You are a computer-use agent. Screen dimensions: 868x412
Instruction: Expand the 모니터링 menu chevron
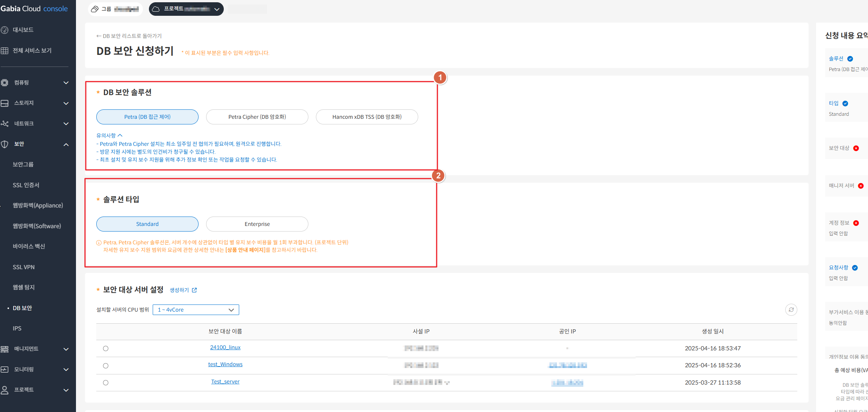point(66,370)
